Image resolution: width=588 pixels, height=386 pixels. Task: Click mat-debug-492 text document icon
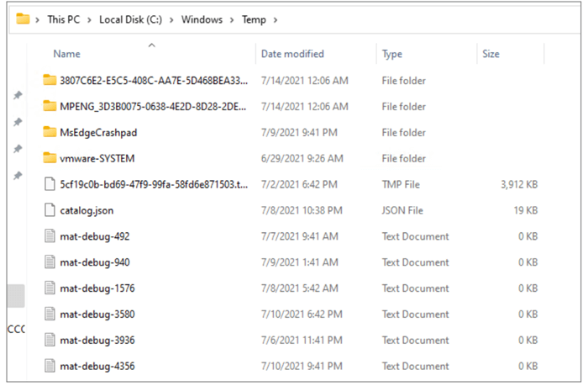pos(50,235)
